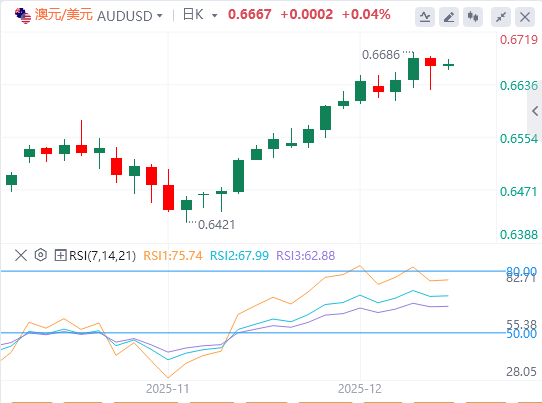The height and width of the screenshot is (403, 542).
Task: Close the chart panel with the top-right X icon
Action: [x=525, y=17]
